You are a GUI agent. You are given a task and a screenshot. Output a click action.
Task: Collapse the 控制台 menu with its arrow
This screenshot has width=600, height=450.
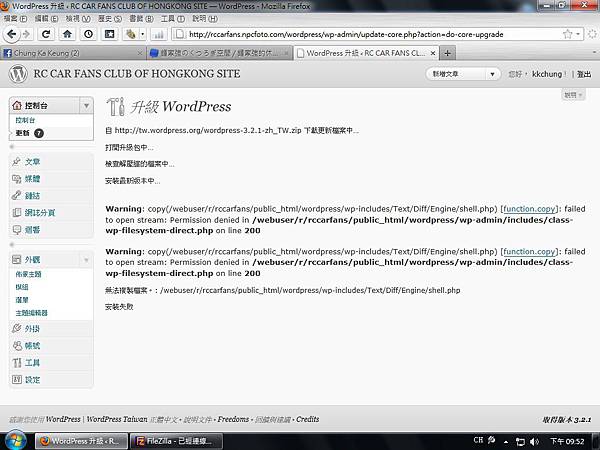(x=86, y=106)
